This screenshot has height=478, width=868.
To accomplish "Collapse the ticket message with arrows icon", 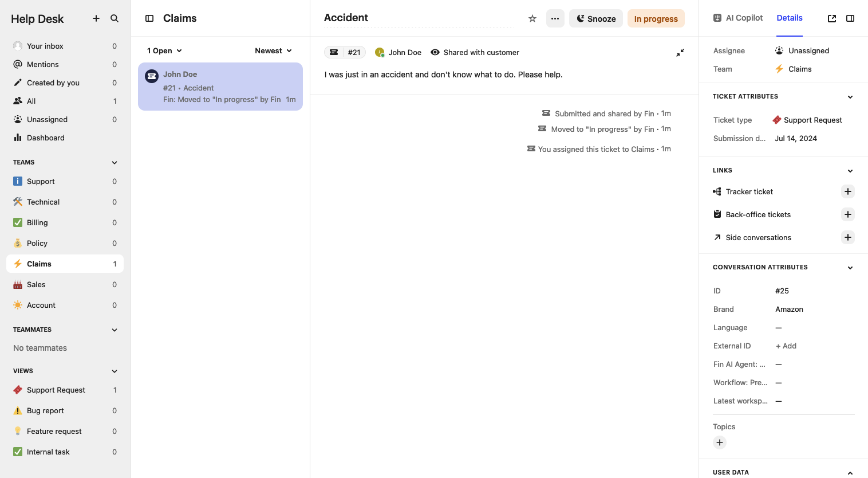I will (680, 53).
